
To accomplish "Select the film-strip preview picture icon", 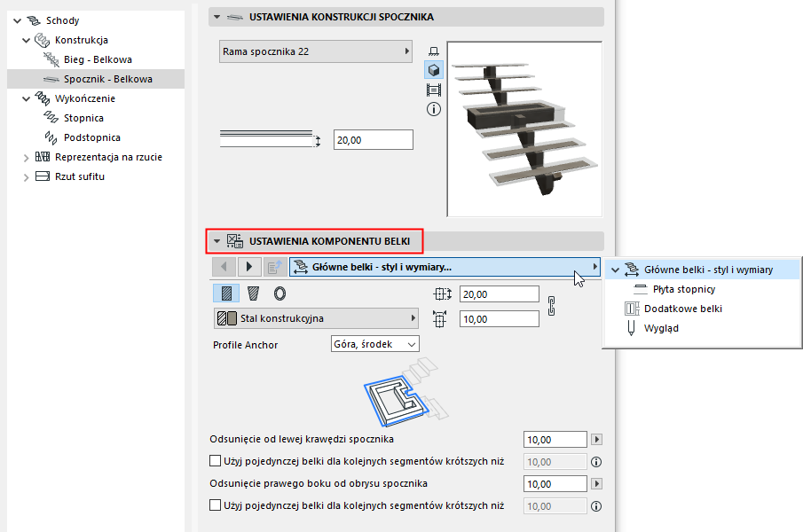I will coord(434,90).
